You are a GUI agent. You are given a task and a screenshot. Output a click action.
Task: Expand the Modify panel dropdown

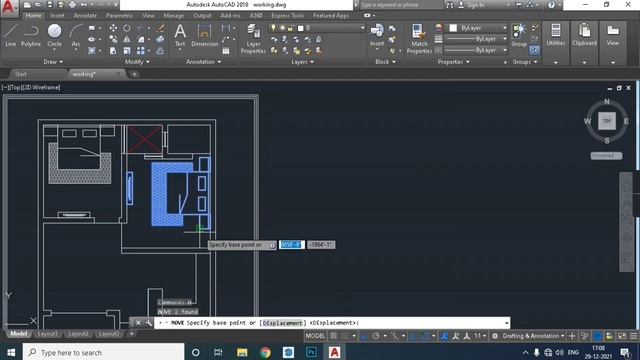pos(137,62)
